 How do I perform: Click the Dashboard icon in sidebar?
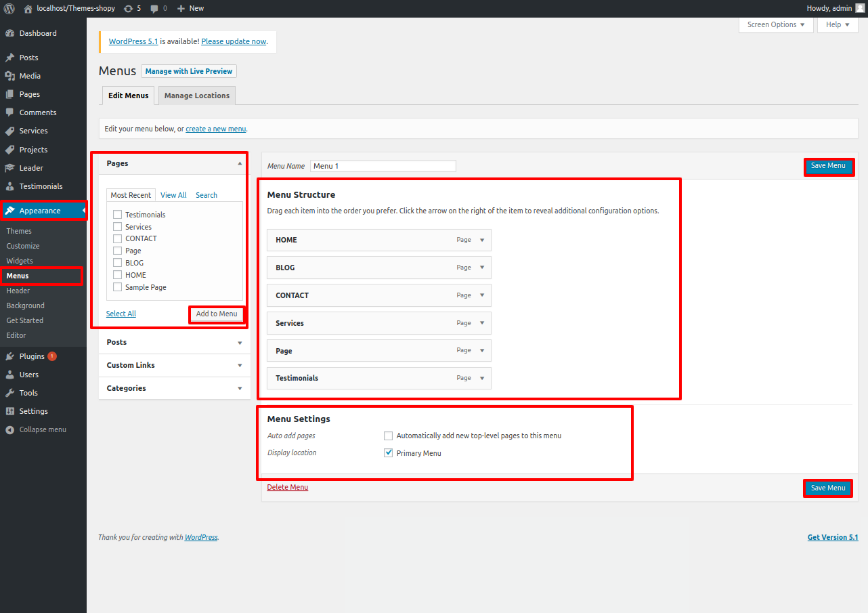[9, 33]
